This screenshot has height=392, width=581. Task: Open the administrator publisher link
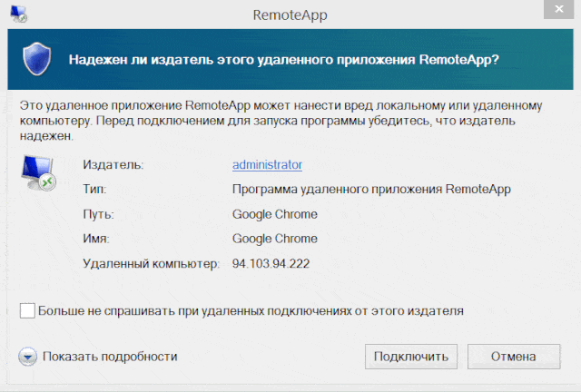click(267, 165)
